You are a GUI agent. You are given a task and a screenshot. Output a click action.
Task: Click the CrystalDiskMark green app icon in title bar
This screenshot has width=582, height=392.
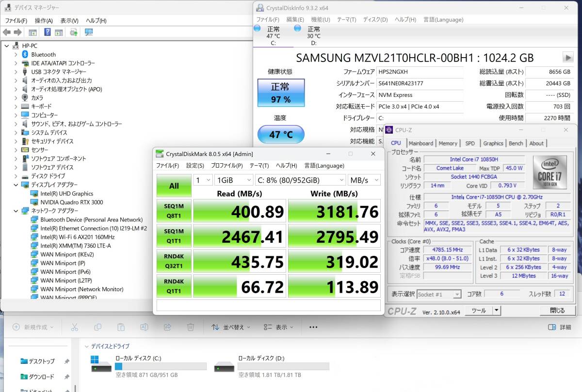point(160,154)
